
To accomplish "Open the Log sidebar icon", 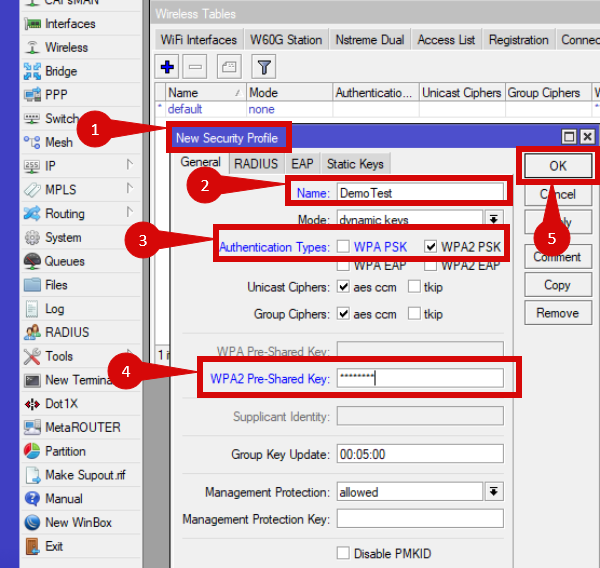I will click(x=33, y=309).
